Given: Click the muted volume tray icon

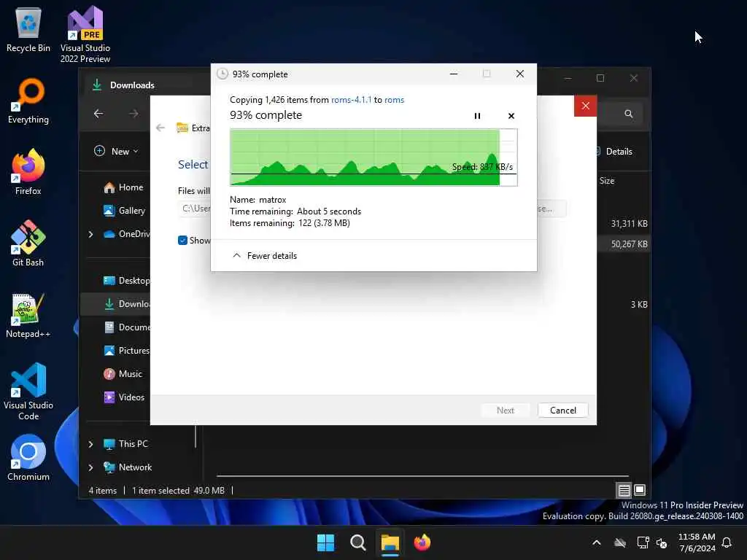Looking at the screenshot, I should click(x=662, y=542).
